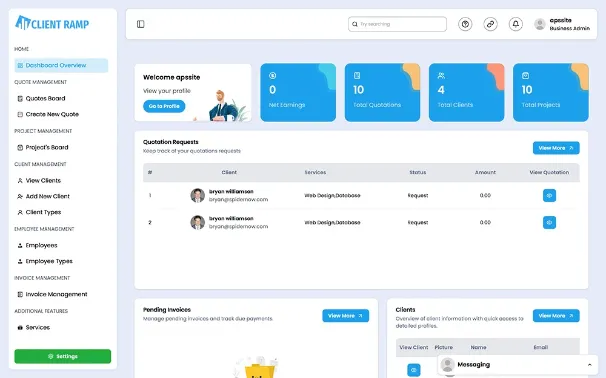Screen dimensions: 606x378
Task: Click bryan williamson avatar in row 1
Action: (x=197, y=196)
